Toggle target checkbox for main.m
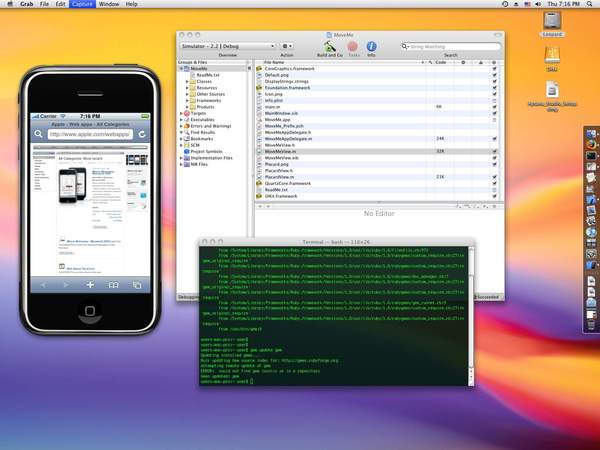Image resolution: width=600 pixels, height=450 pixels. pos(494,105)
